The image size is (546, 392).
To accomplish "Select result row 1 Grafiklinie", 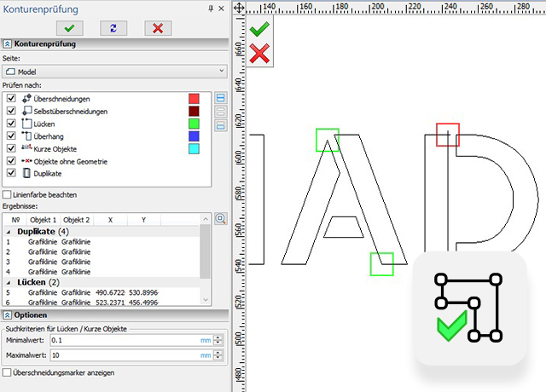I will (x=102, y=242).
